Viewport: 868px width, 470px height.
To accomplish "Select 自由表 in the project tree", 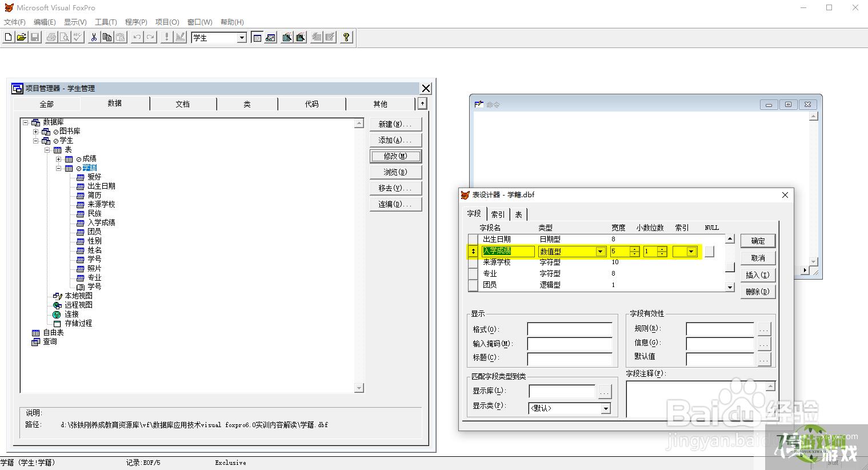I will pyautogui.click(x=53, y=332).
